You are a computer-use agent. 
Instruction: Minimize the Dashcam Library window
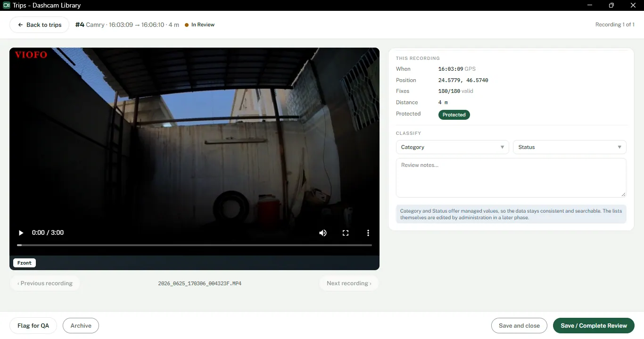590,5
